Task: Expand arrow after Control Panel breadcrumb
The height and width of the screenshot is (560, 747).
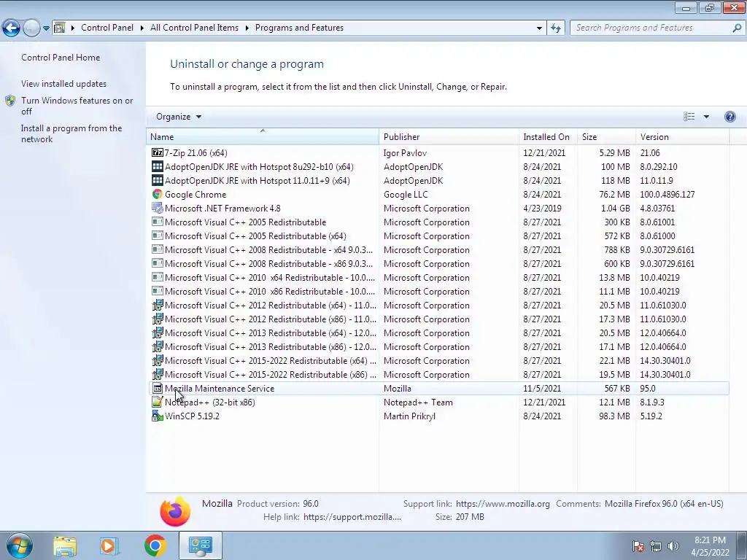Action: (142, 28)
